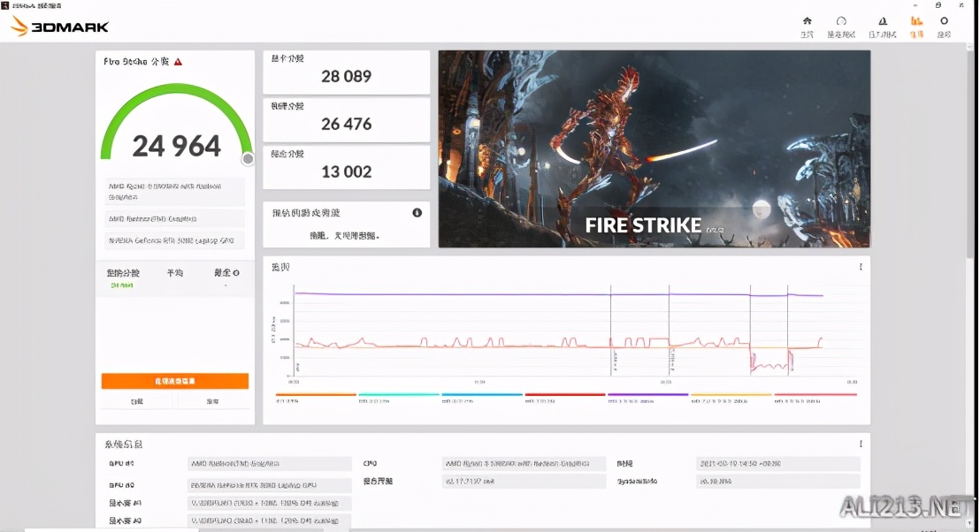The width and height of the screenshot is (980, 532).
Task: Click the NVIDIA GeForce RTX 3080 Laptop GPU row under gauge
Action: 174,240
